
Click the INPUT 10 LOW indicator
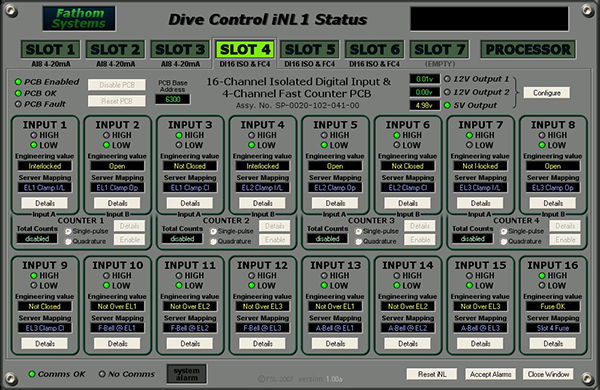(x=106, y=286)
